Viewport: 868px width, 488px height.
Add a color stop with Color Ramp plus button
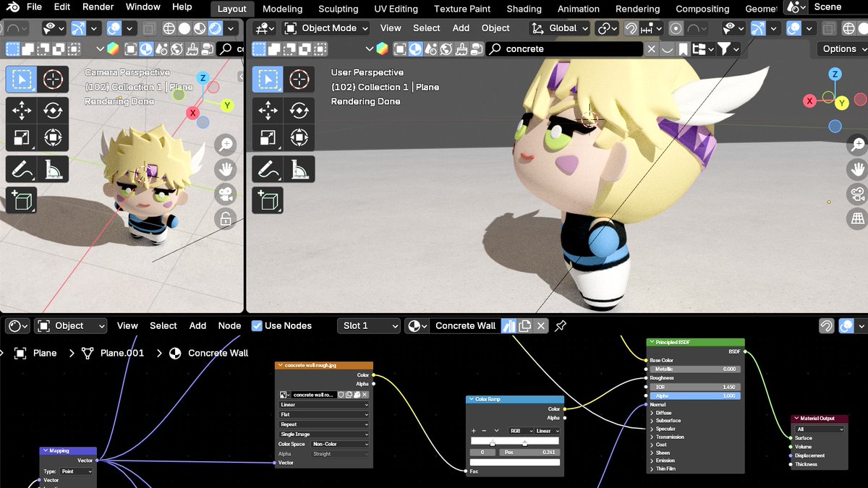(x=474, y=431)
